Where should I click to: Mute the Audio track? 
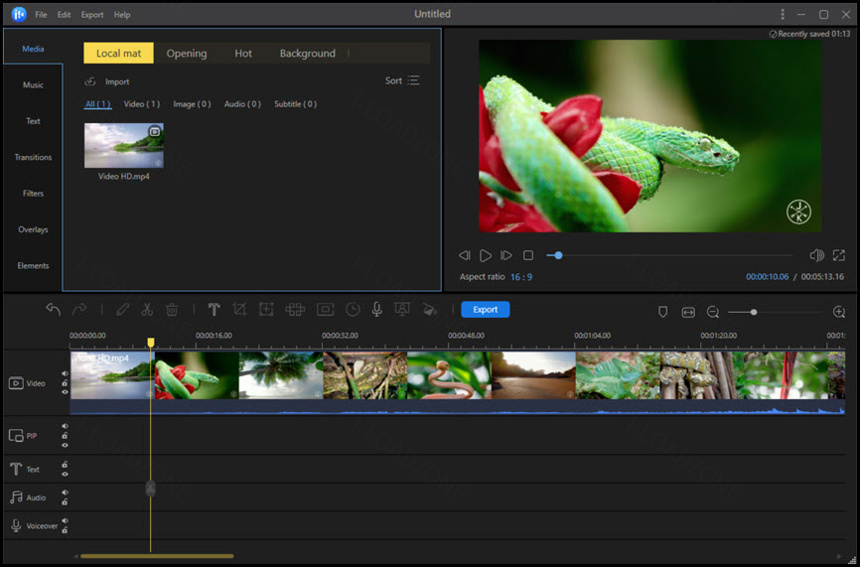(65, 492)
